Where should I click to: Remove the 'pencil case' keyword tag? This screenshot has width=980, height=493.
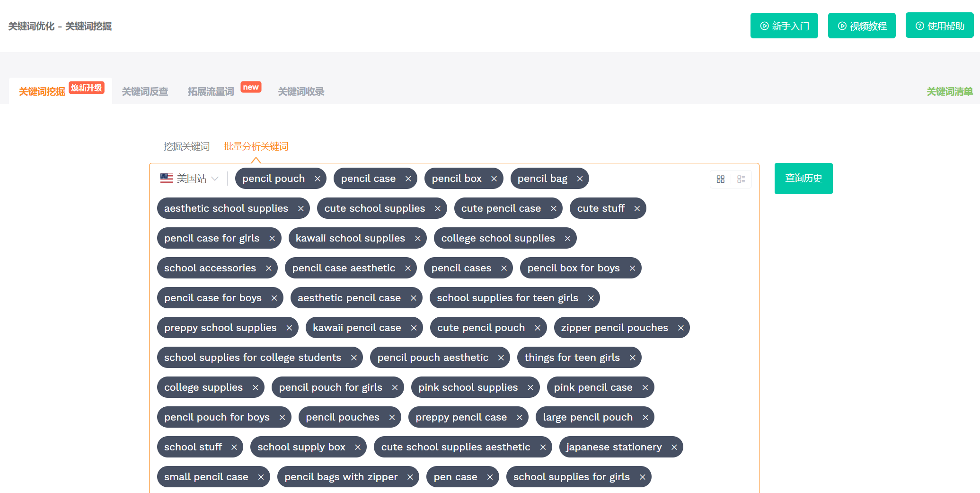[408, 179]
